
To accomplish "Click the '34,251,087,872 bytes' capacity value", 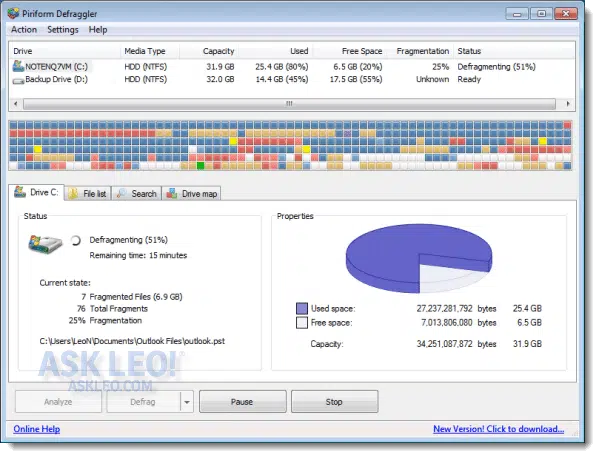I will click(456, 344).
